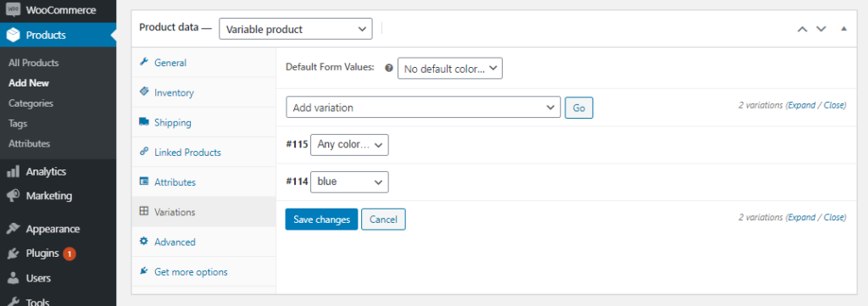Image resolution: width=868 pixels, height=306 pixels.
Task: Click the Attributes list icon
Action: (144, 181)
